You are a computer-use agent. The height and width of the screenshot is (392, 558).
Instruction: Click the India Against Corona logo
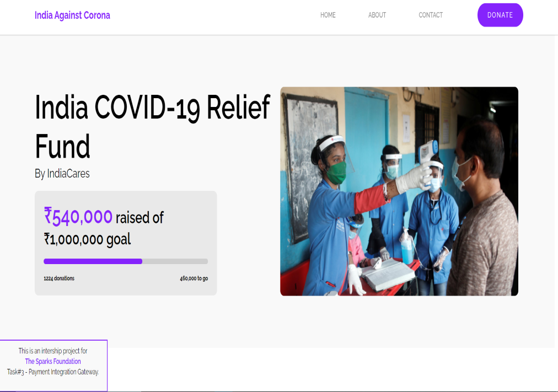72,15
